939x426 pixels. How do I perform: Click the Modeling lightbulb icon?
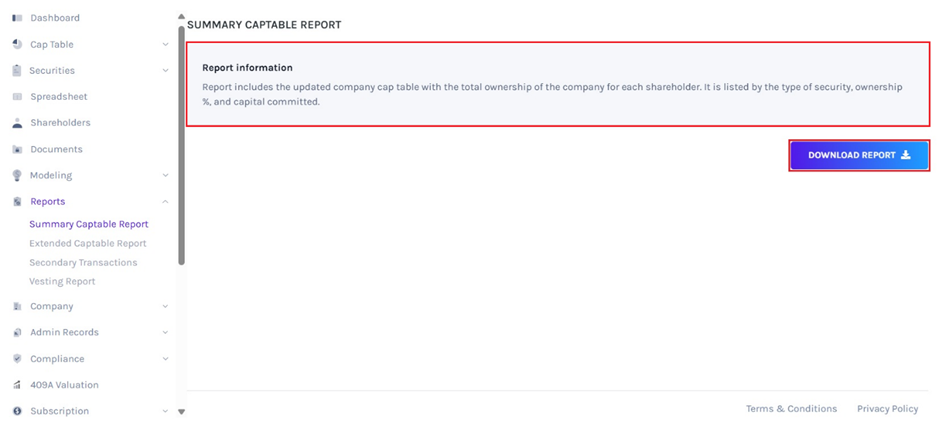[x=17, y=175]
